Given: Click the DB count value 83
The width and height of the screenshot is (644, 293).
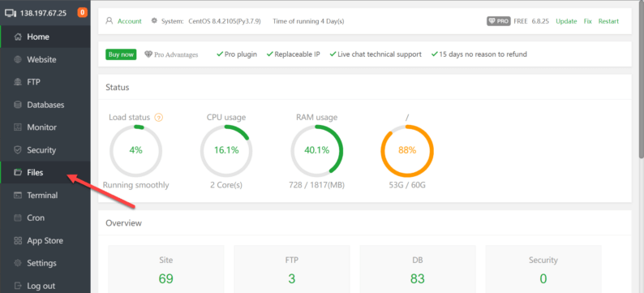Looking at the screenshot, I should click(x=417, y=278).
